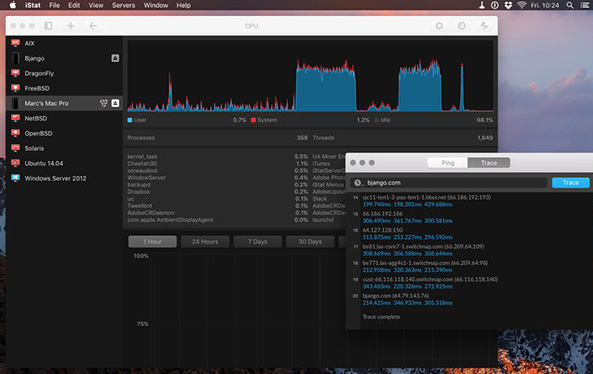Click the Windows Server 2012 monitor icon

tap(16, 178)
